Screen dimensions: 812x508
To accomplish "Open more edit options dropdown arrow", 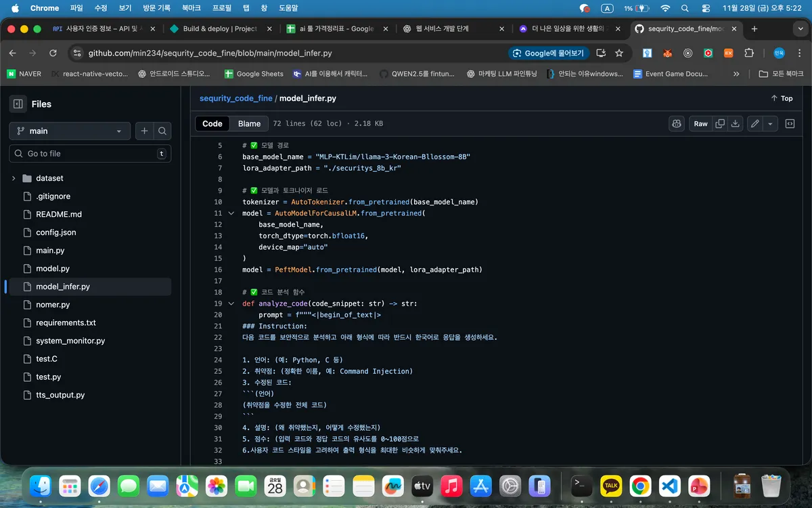I will coord(770,123).
